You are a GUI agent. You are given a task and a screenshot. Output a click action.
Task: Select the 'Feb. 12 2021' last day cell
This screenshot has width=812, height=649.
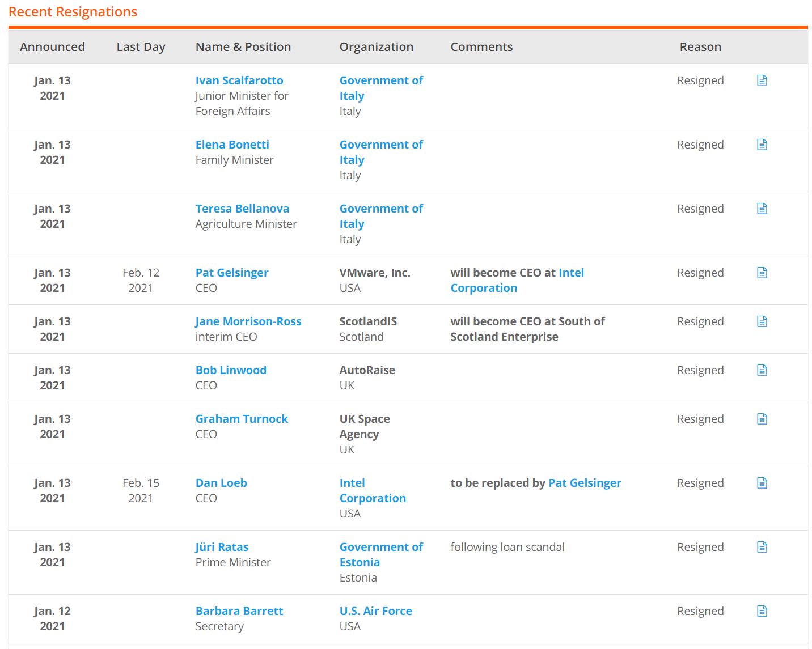[x=141, y=280]
